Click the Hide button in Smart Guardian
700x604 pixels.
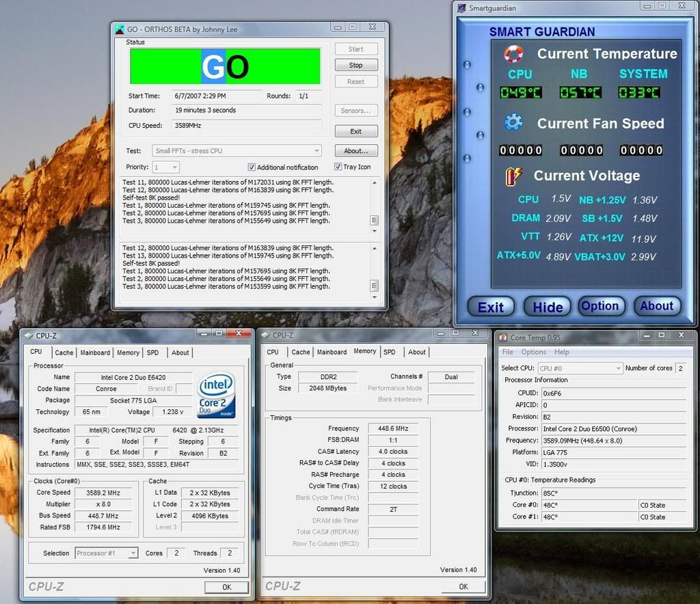(x=548, y=307)
